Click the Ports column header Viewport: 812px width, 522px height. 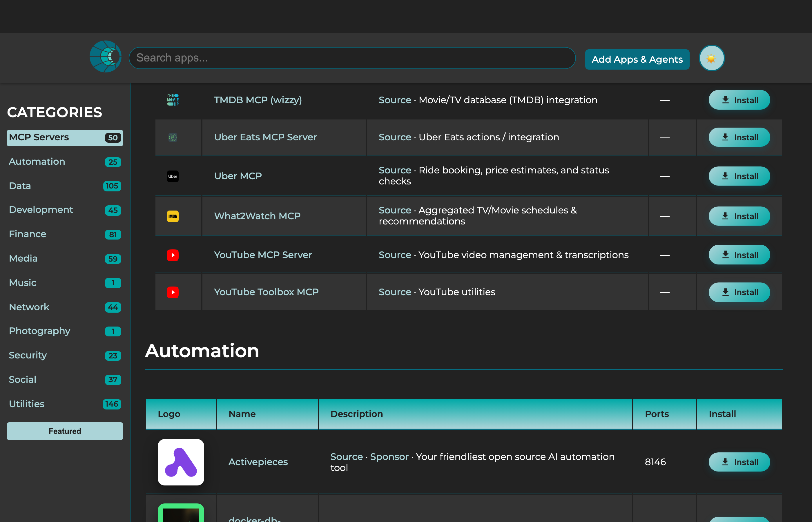tap(664, 414)
